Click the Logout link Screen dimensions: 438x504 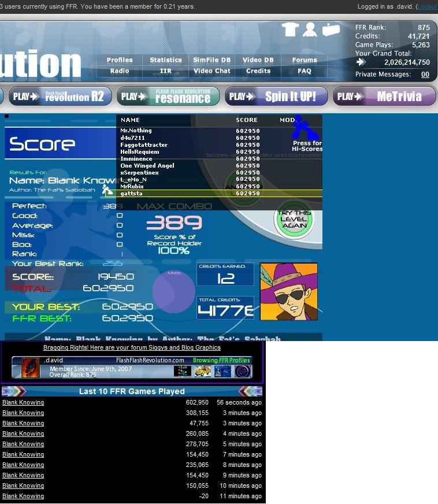(428, 6)
